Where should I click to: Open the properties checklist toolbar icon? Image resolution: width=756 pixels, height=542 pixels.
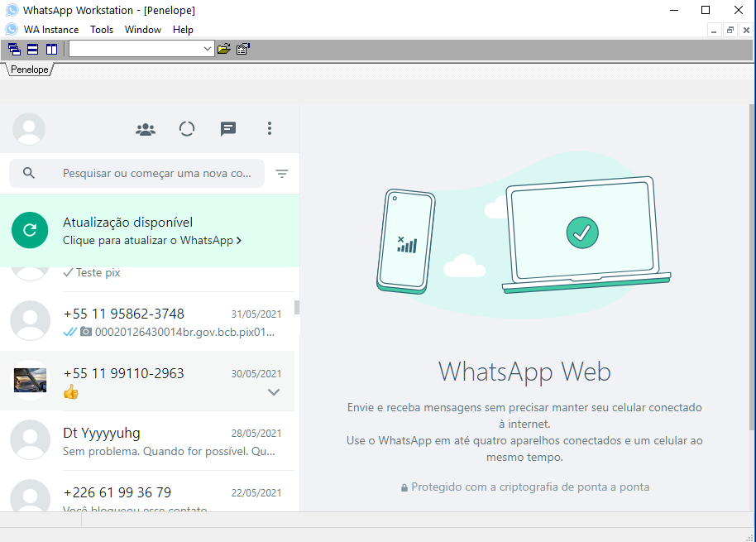click(x=243, y=49)
